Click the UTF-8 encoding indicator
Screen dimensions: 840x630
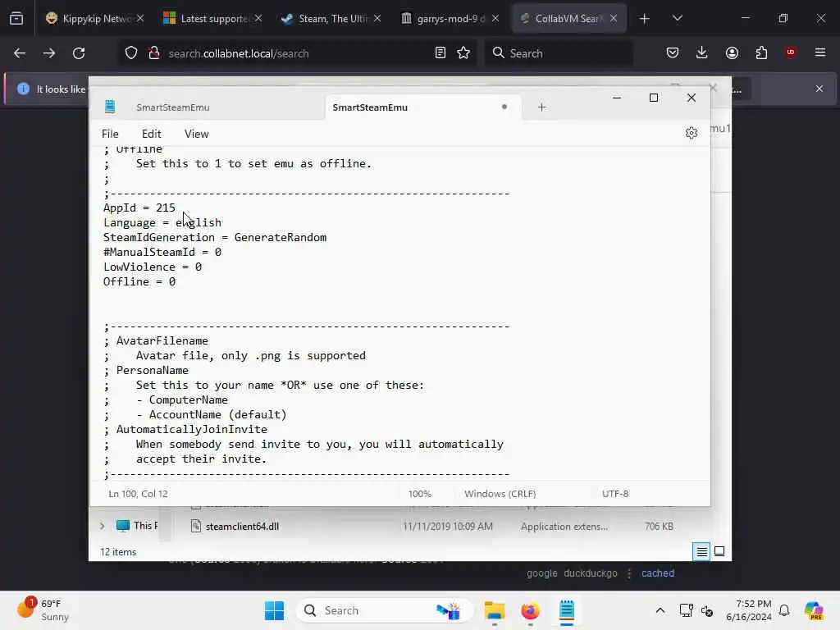pos(615,493)
